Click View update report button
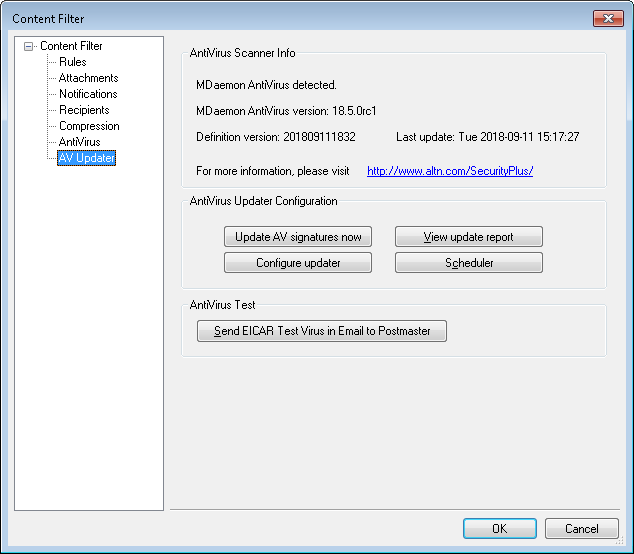 point(469,237)
